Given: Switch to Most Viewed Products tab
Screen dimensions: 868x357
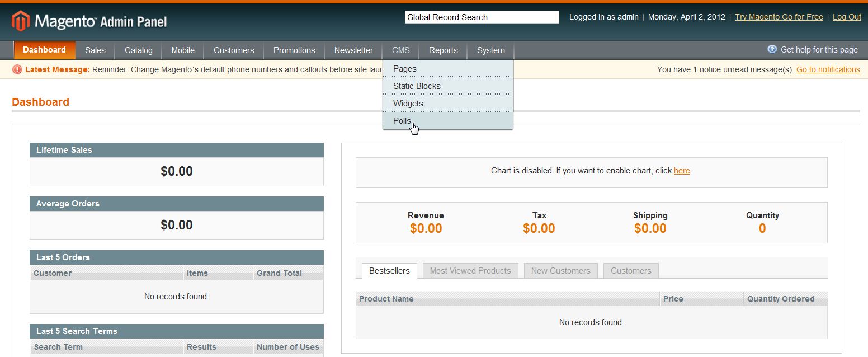Looking at the screenshot, I should tap(470, 271).
